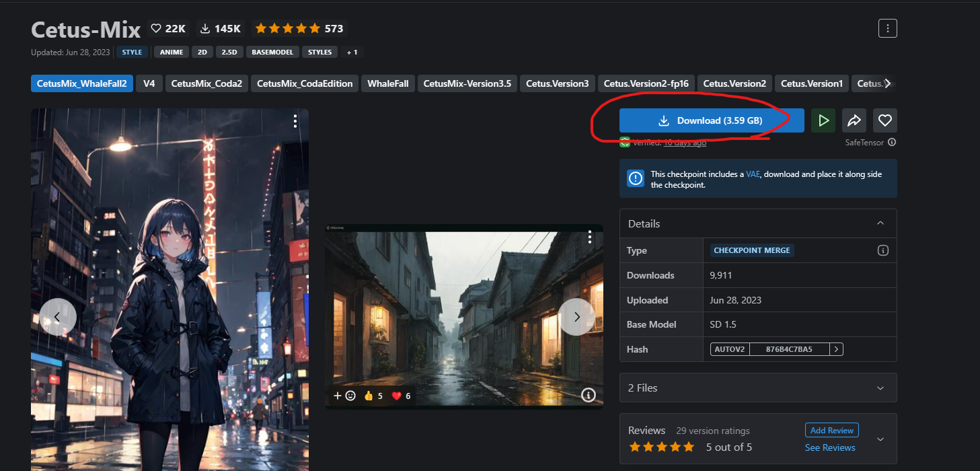Click the ANIME tag

click(172, 52)
